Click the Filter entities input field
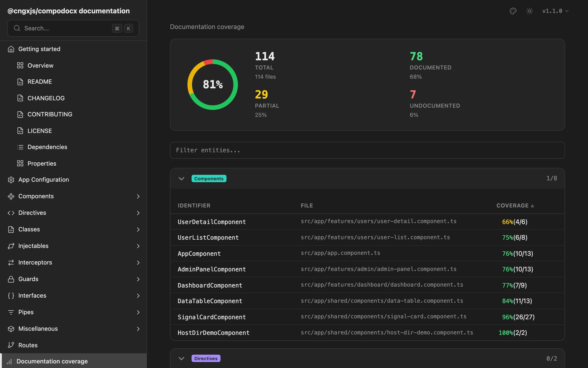Screen dimensions: 588x368 (367, 150)
